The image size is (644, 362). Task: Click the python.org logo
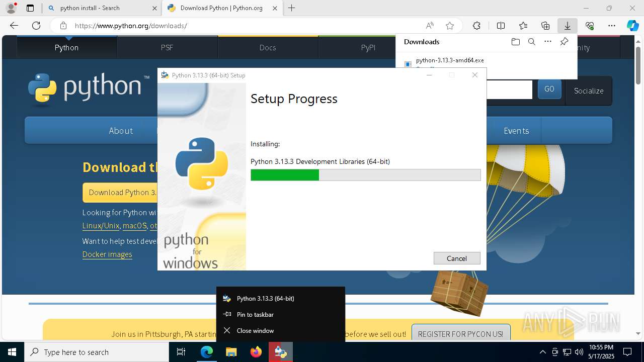click(89, 89)
